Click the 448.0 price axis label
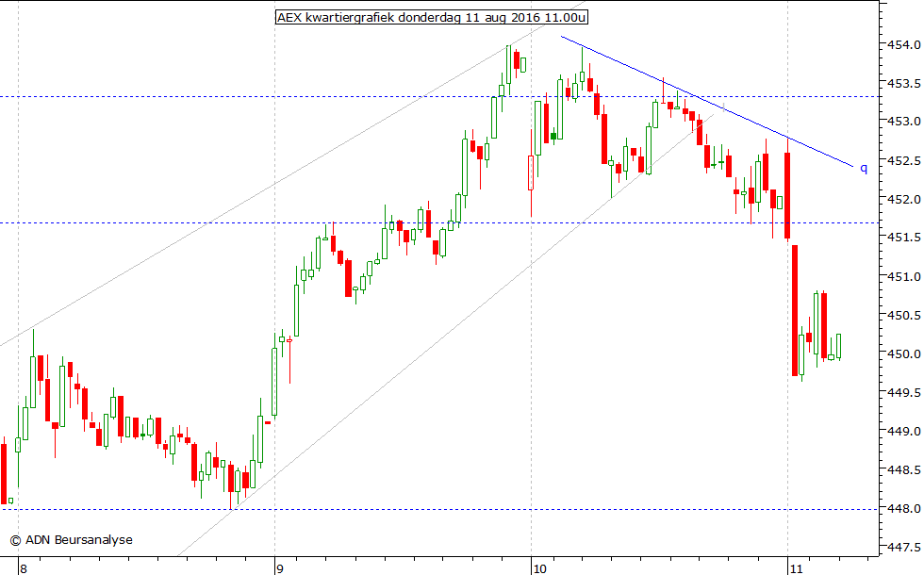Screen dimensions: 924x575 (904, 508)
